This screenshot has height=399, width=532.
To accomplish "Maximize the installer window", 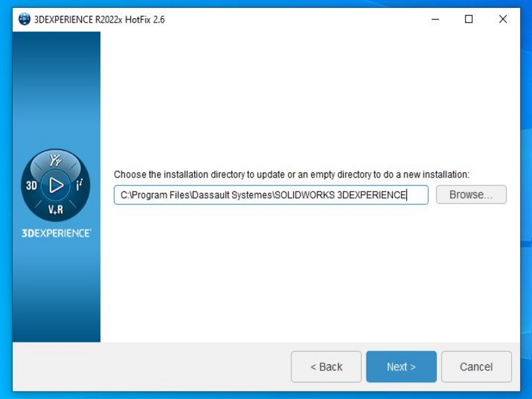I will (x=468, y=19).
